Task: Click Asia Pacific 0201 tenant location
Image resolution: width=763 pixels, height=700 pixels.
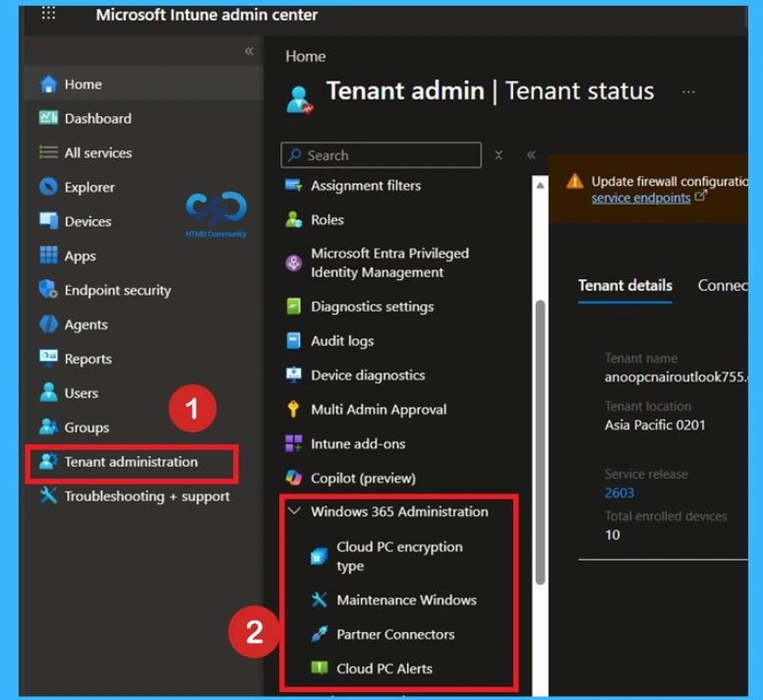Action: click(x=655, y=425)
